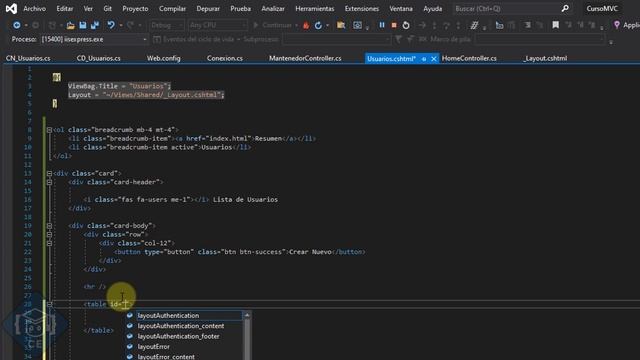
Task: Open file with the folder icon
Action: (x=71, y=25)
